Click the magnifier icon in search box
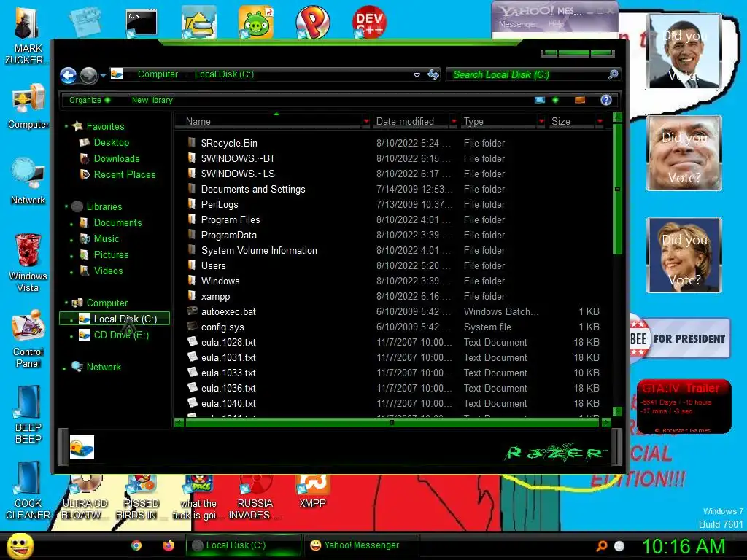 pyautogui.click(x=613, y=74)
